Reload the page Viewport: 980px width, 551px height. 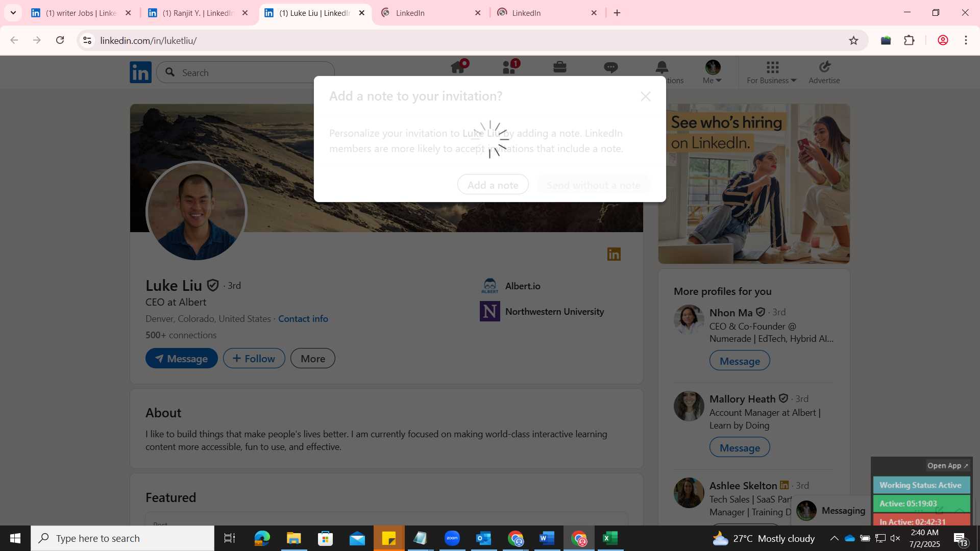pos(60,40)
